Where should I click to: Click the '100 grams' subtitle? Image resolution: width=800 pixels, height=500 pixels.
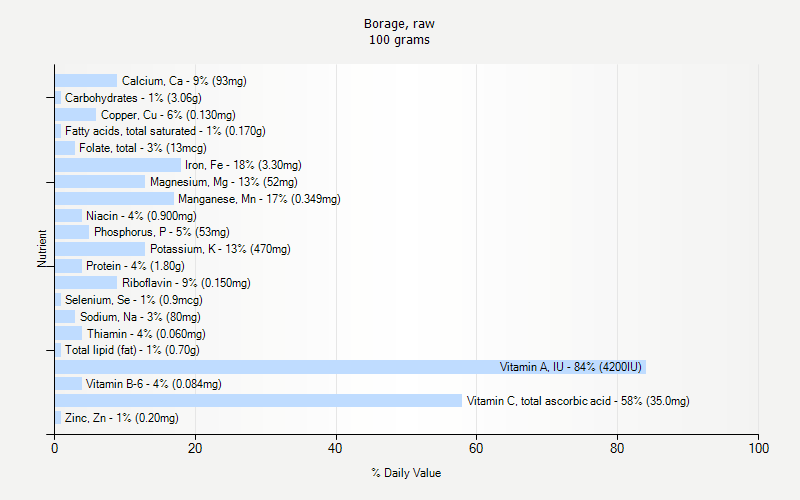point(399,40)
